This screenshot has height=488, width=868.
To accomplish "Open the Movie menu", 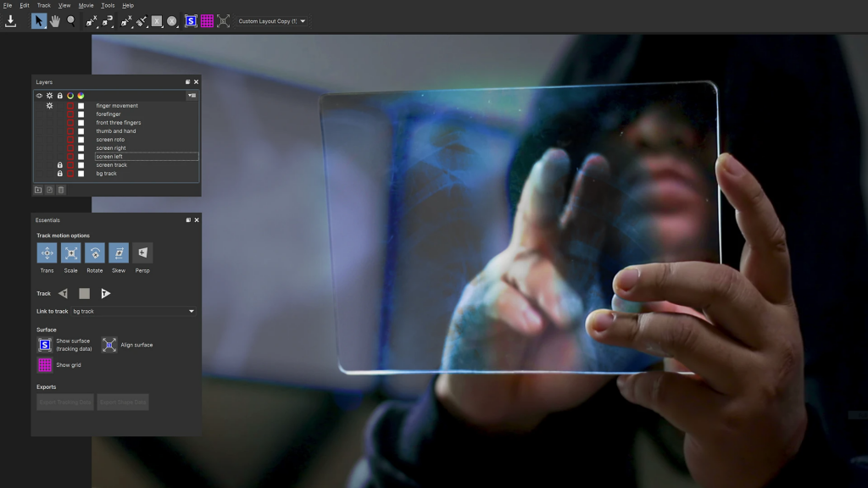I will [85, 5].
